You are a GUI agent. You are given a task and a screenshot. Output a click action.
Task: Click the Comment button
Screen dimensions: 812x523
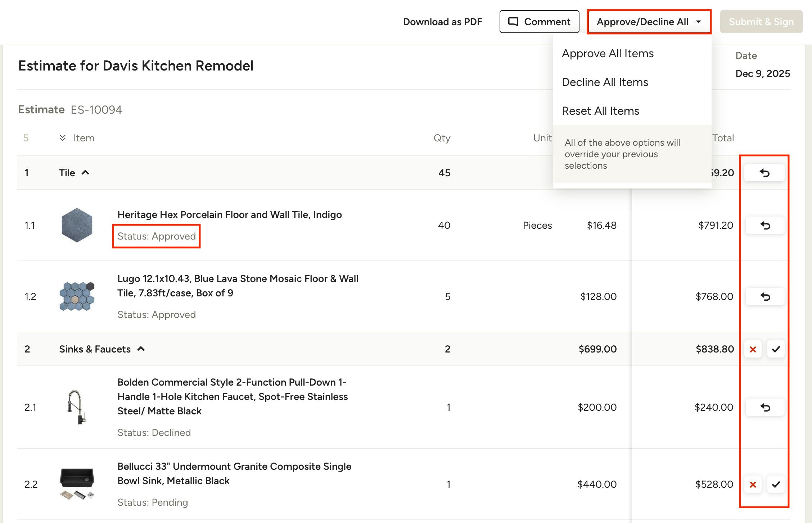click(x=539, y=22)
